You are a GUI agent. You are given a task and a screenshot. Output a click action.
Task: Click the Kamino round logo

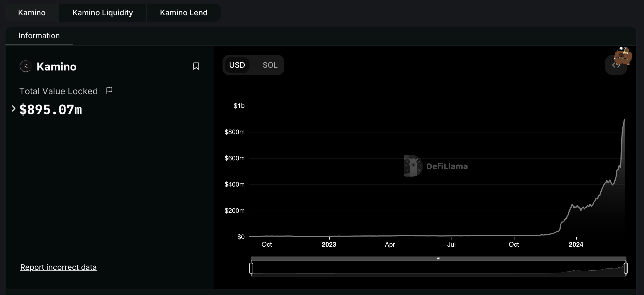click(26, 66)
